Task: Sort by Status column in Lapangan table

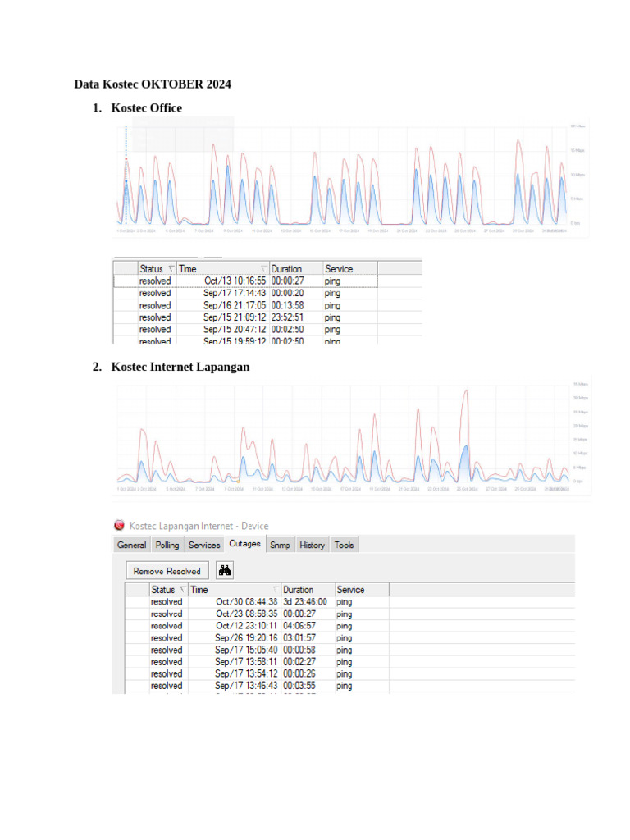Action: (x=169, y=589)
